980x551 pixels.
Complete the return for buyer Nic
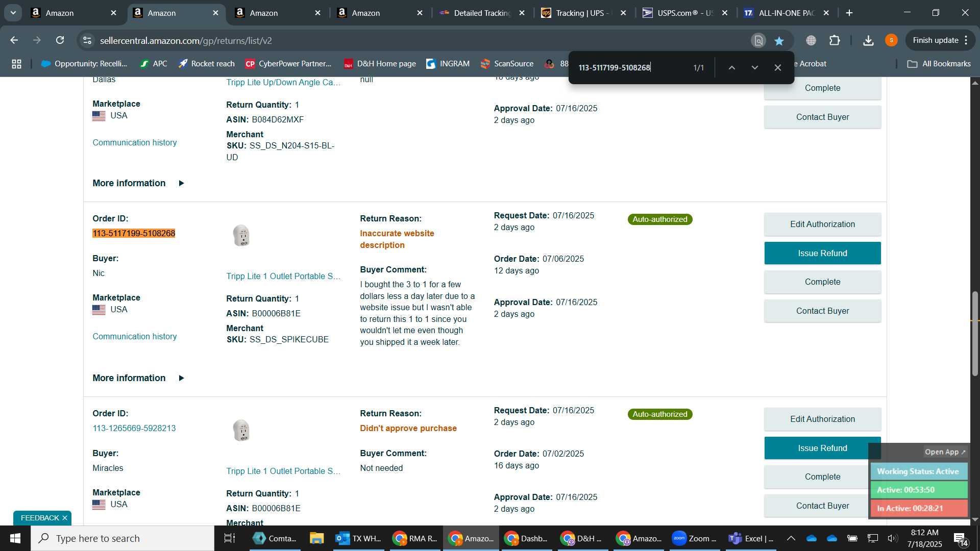pos(822,282)
